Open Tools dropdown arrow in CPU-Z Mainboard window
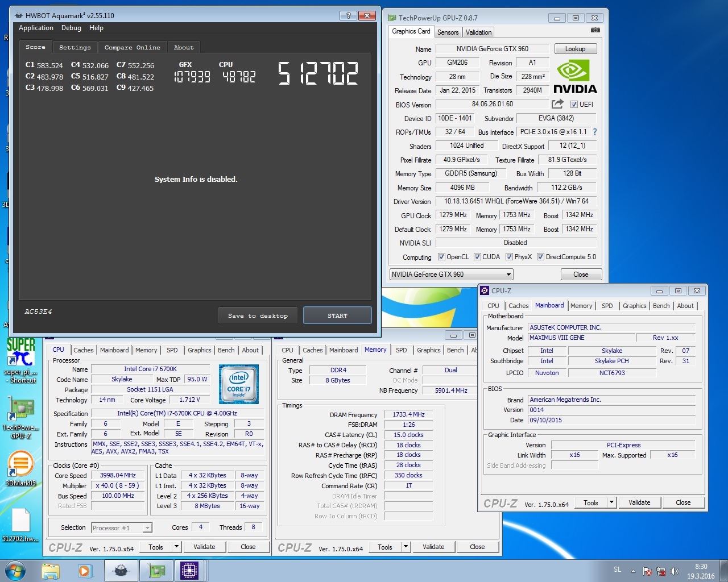 point(612,502)
